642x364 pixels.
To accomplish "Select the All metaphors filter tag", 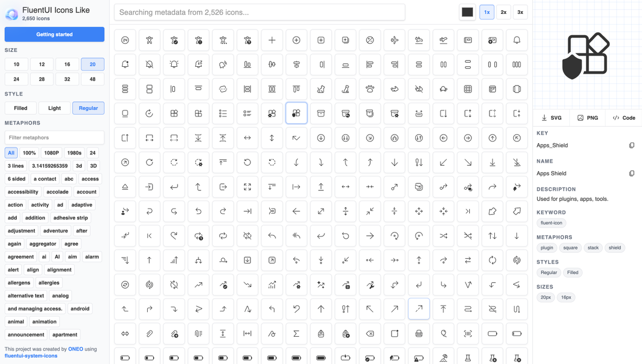I will pyautogui.click(x=11, y=153).
